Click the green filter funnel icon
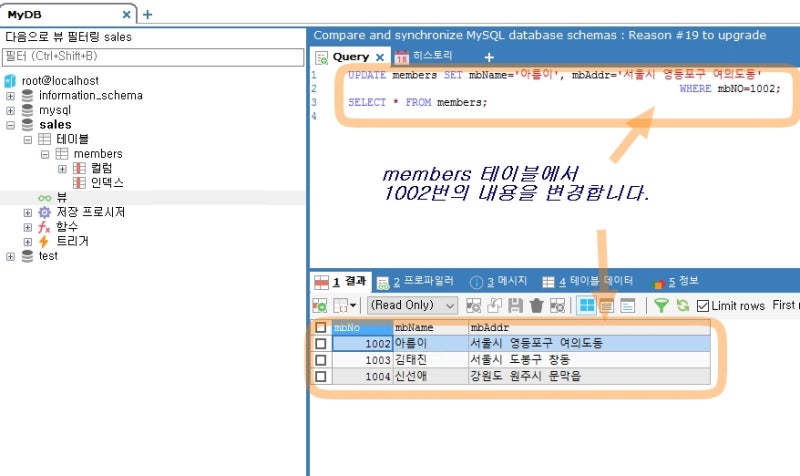800x476 pixels. 661,306
